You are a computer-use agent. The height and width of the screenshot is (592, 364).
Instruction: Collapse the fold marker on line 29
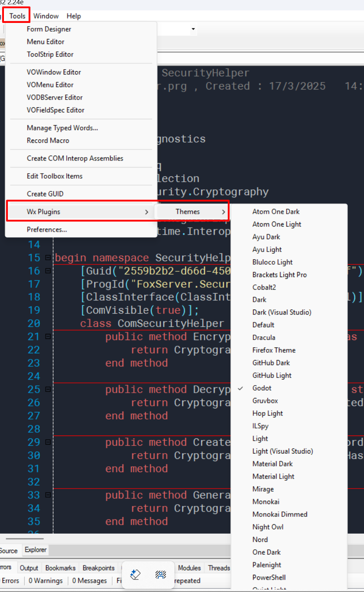click(48, 442)
